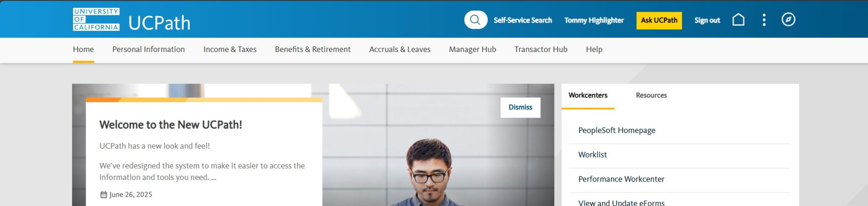Open the Personal Information menu
Image resolution: width=868 pixels, height=206 pixels.
coord(148,49)
